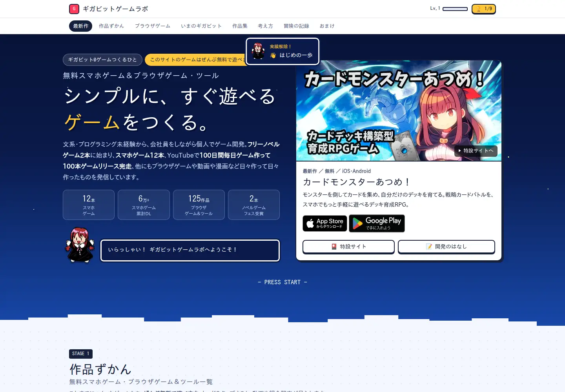Click the ギガビット@ゲームつくるひと pill tag
565x392 pixels.
(102, 60)
